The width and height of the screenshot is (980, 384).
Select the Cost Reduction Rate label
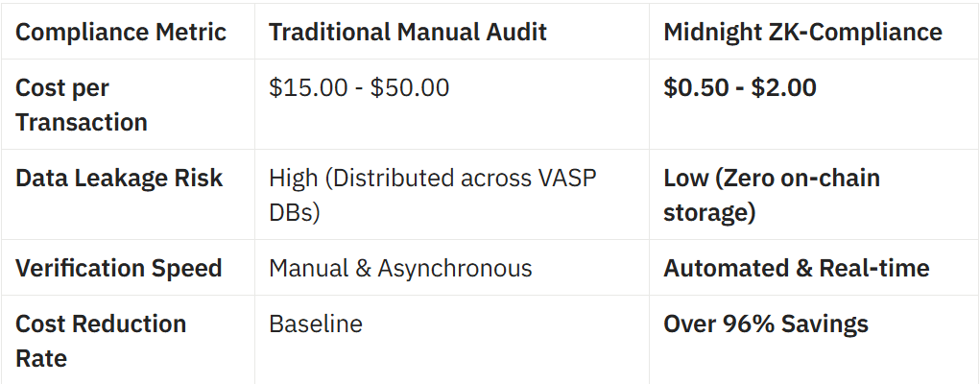coord(101,341)
